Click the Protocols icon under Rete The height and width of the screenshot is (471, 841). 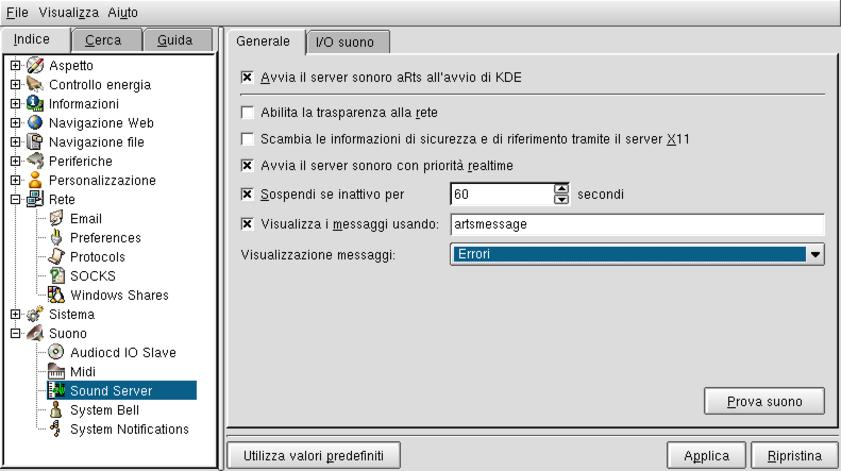pos(57,257)
